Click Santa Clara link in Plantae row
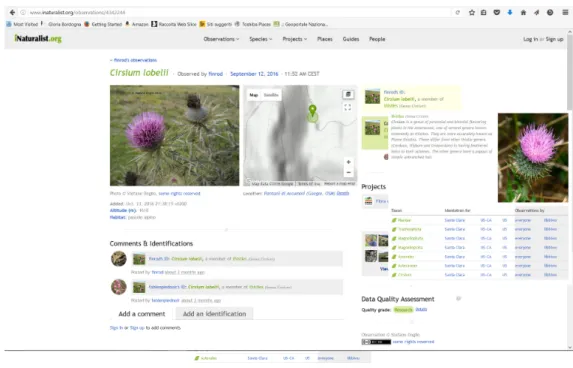 click(455, 220)
